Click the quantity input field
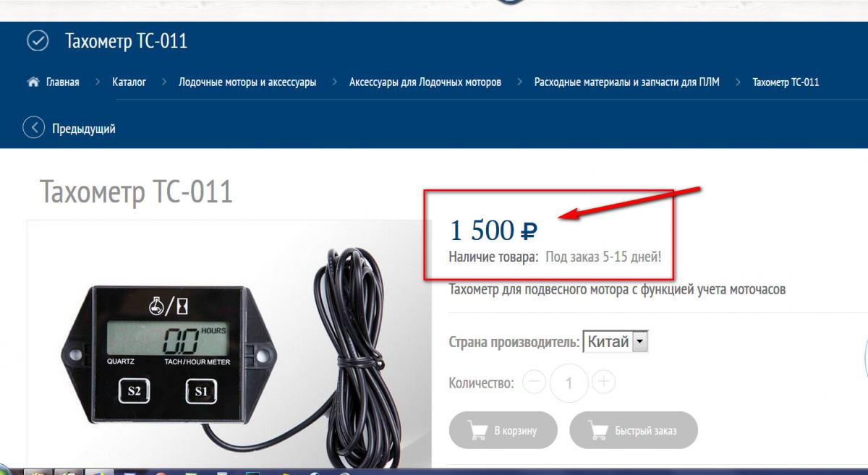 coord(569,382)
